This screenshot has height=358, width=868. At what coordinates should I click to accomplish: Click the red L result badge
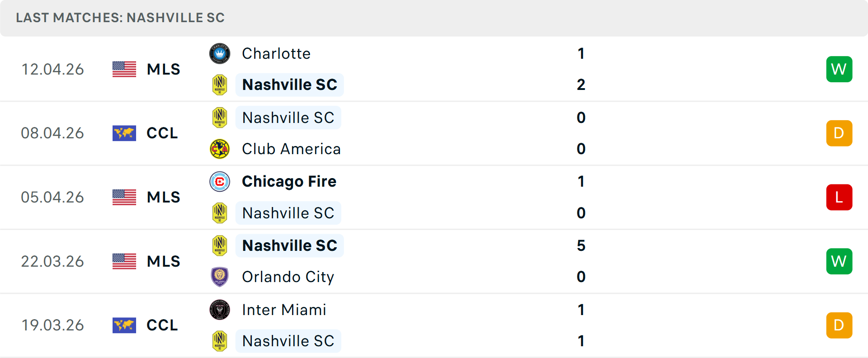(839, 197)
